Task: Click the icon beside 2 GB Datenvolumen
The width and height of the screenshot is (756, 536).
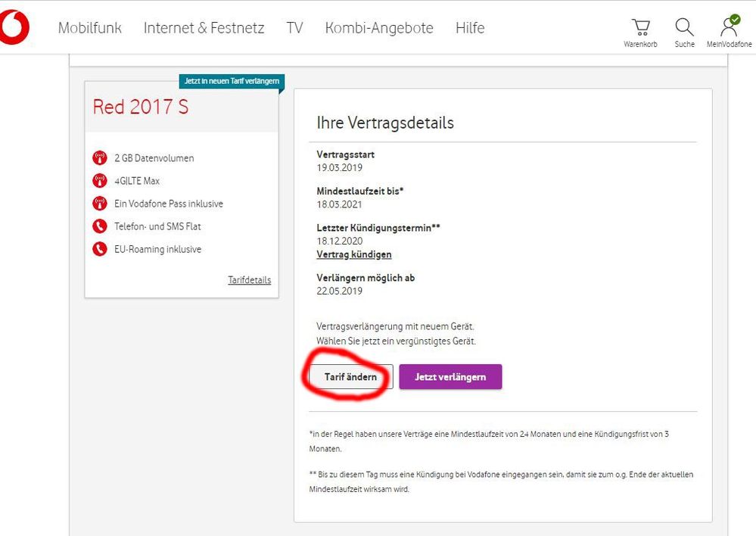Action: 100,157
